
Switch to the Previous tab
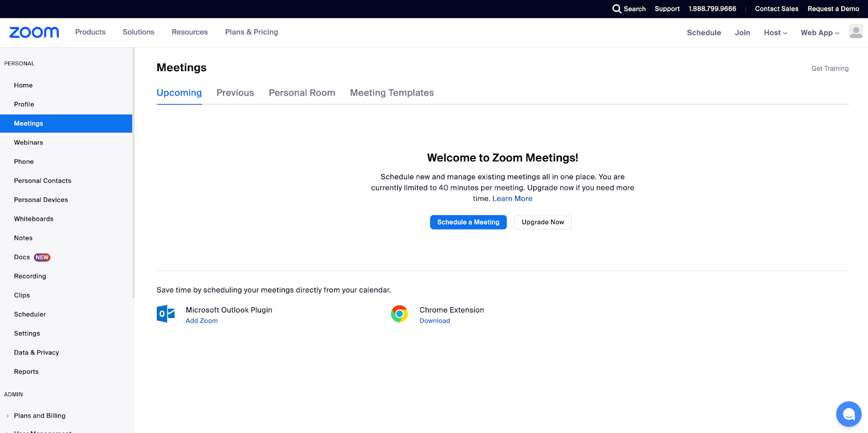tap(235, 93)
